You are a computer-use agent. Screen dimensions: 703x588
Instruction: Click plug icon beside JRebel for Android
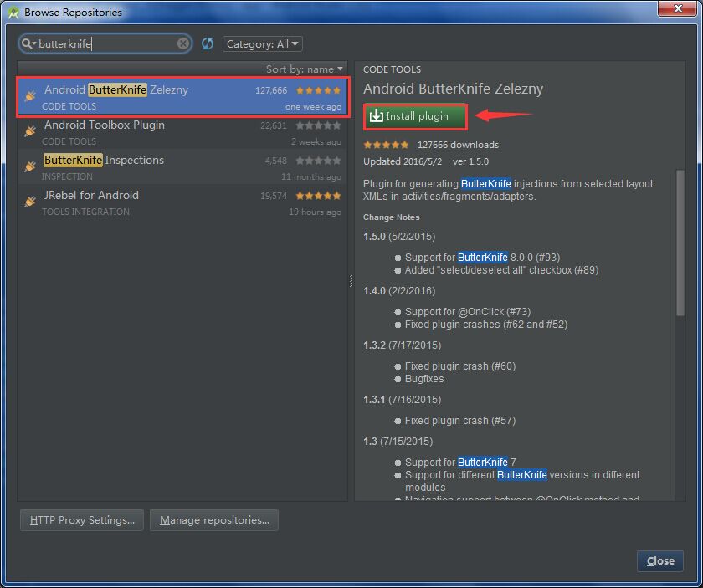pos(30,202)
